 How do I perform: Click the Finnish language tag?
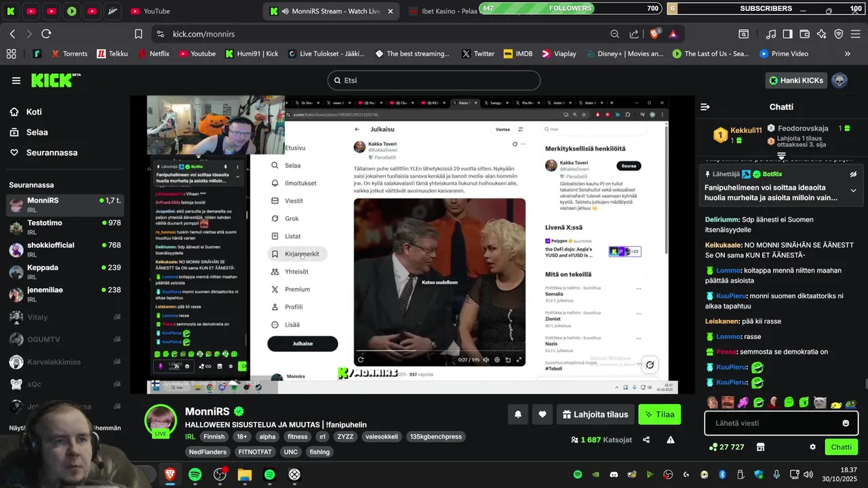tap(214, 436)
